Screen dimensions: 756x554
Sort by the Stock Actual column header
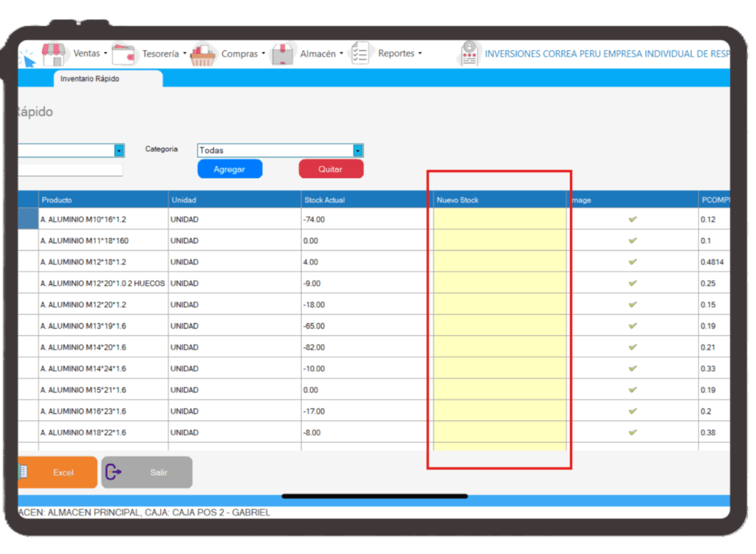coord(324,200)
